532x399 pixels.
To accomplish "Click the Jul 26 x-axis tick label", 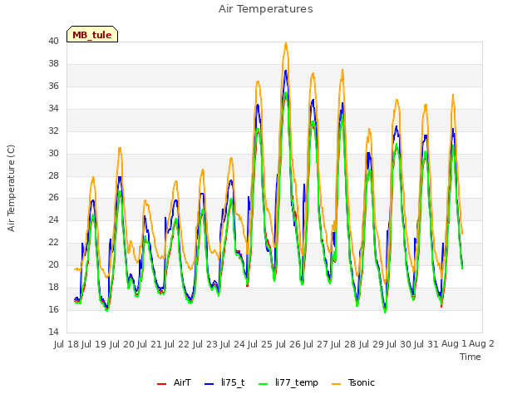I will click(x=288, y=344).
